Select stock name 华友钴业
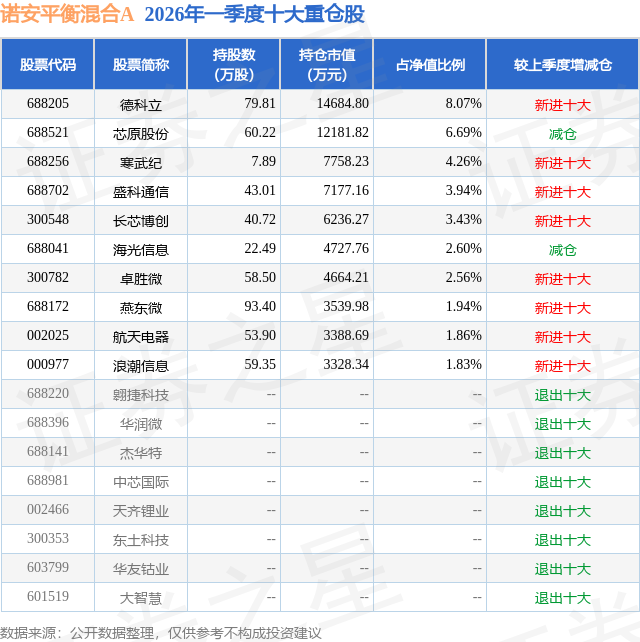The width and height of the screenshot is (640, 642). coord(141,569)
